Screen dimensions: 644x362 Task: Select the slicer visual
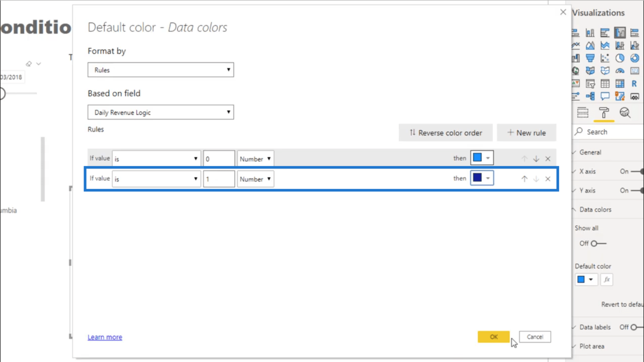(x=590, y=84)
